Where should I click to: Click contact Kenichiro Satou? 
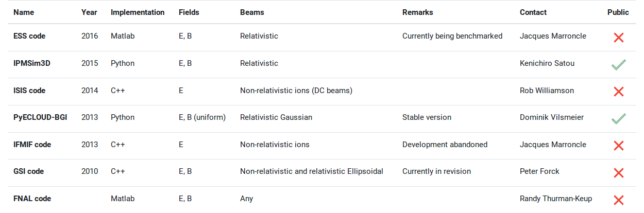click(547, 63)
